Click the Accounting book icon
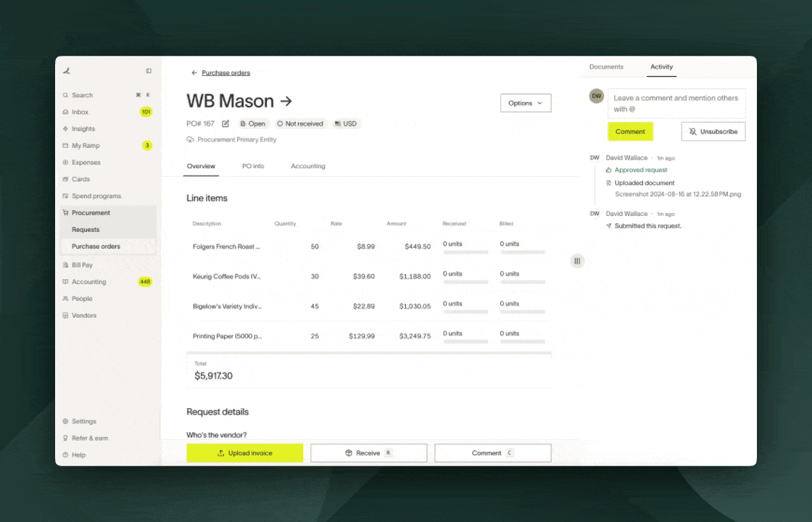Viewport: 812px width, 522px height. [65, 282]
